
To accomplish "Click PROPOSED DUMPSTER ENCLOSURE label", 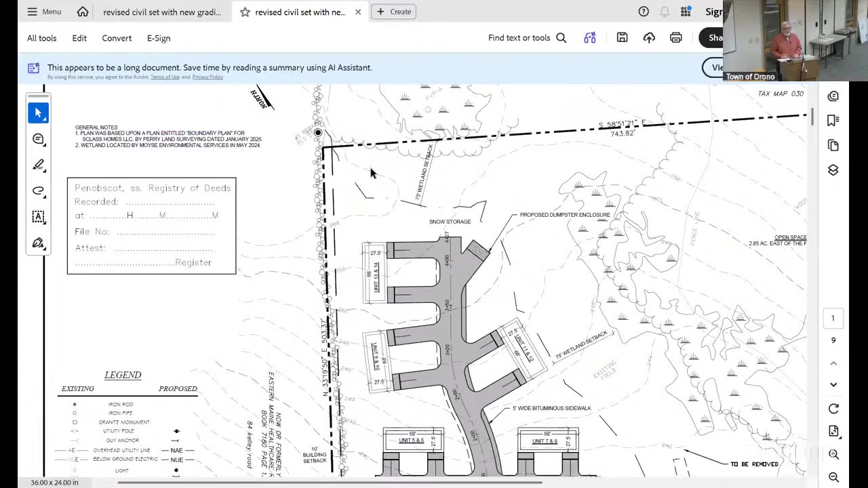I will click(x=565, y=215).
